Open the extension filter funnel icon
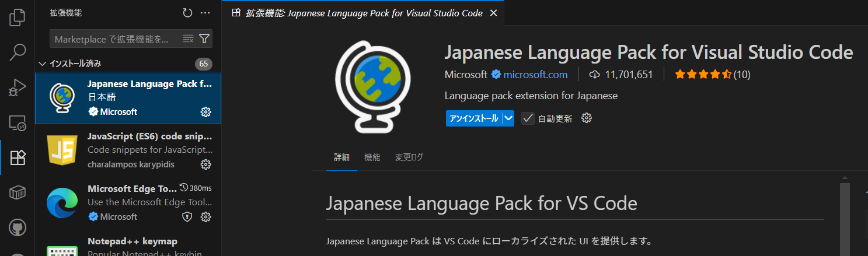Image resolution: width=868 pixels, height=256 pixels. [204, 39]
